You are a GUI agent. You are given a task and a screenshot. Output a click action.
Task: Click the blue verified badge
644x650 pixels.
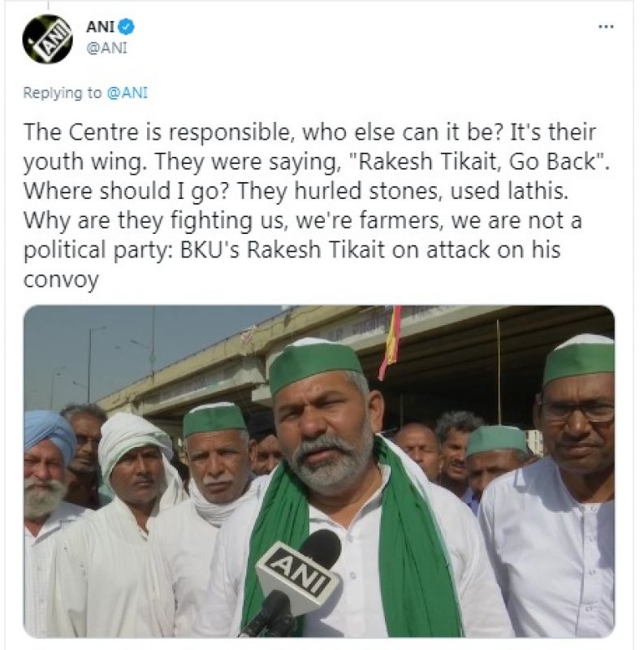[127, 27]
